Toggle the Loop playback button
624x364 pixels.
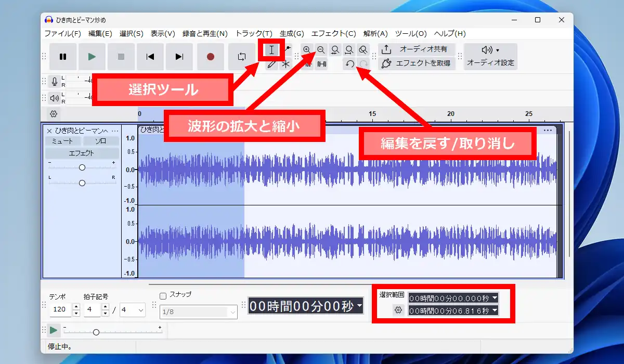click(242, 57)
